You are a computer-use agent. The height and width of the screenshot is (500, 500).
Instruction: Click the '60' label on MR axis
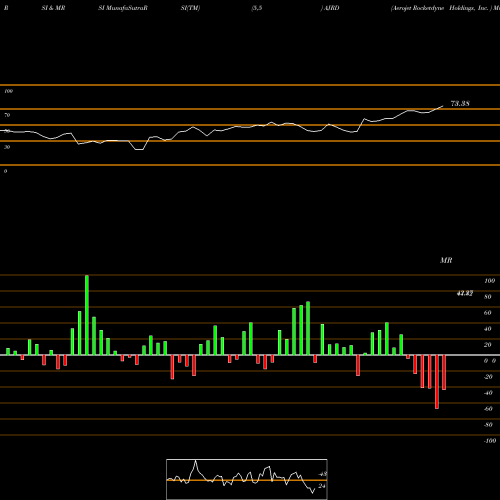pyautogui.click(x=488, y=313)
